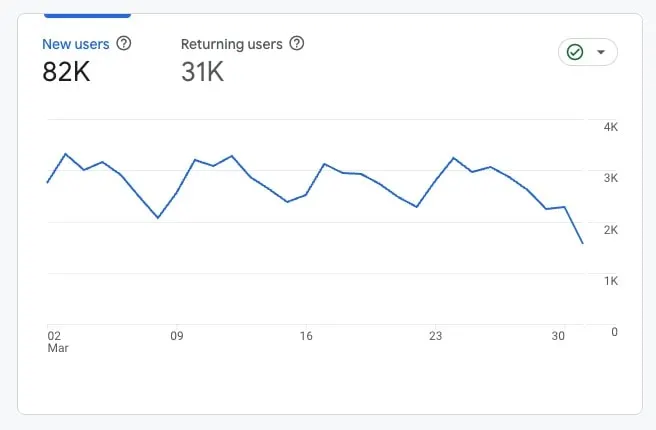Click the 82K new users value

[x=66, y=72]
